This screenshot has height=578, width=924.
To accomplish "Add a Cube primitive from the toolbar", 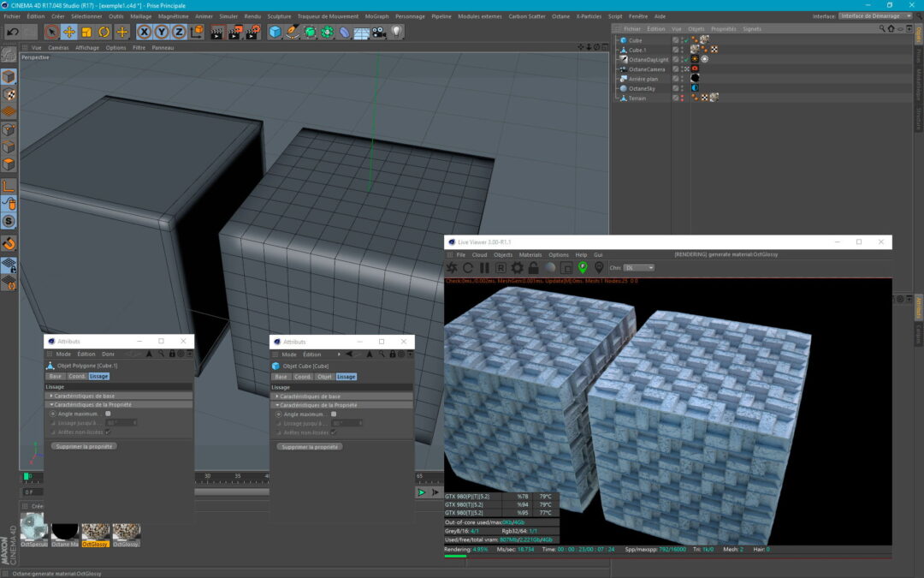I will point(275,32).
